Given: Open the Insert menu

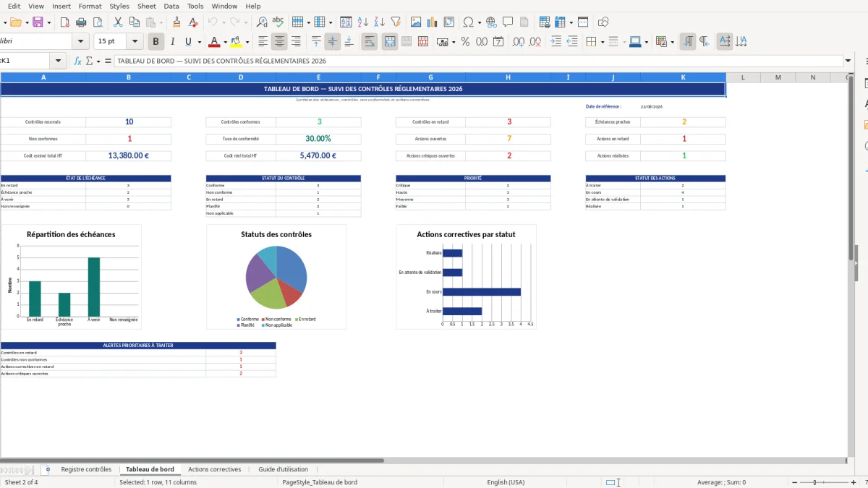Looking at the screenshot, I should pyautogui.click(x=61, y=6).
